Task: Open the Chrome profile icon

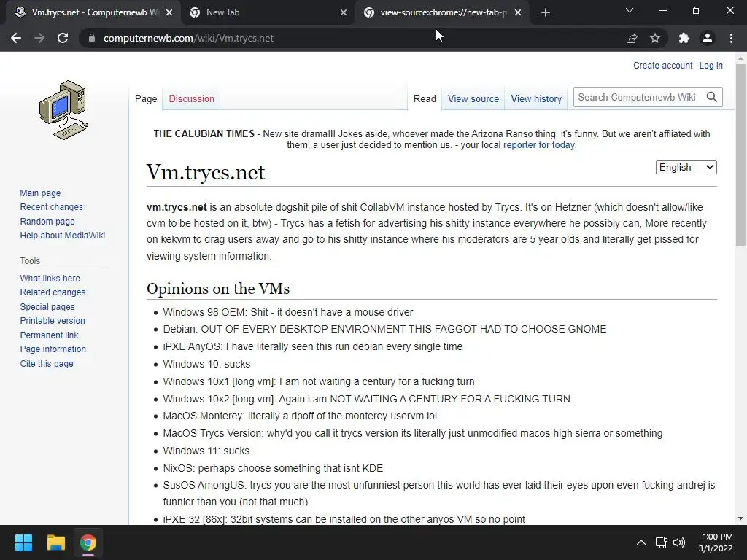Action: (708, 38)
